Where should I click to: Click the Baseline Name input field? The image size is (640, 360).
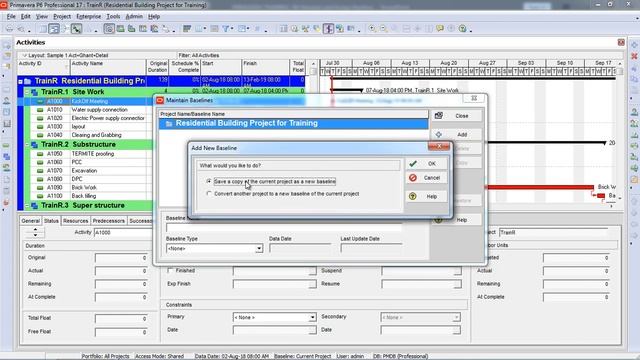coord(284,228)
